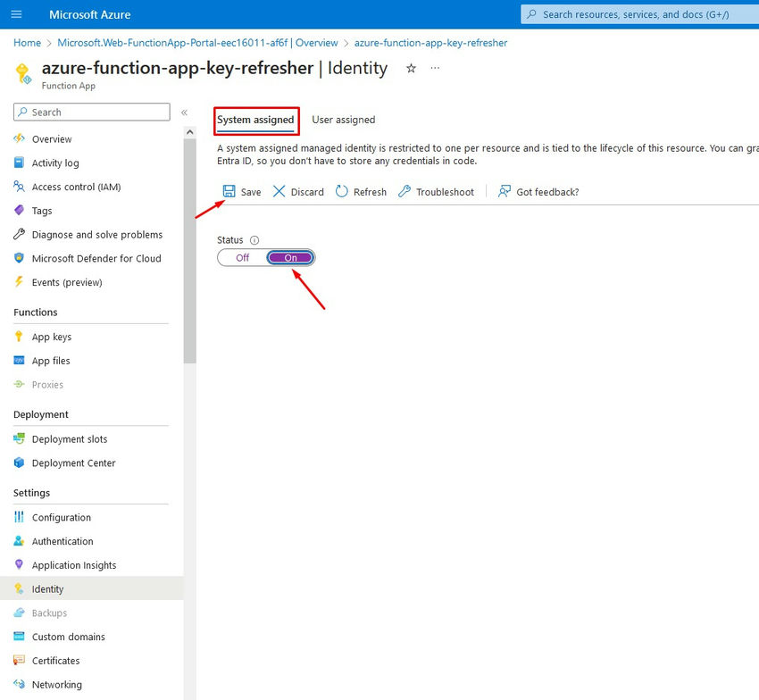Image resolution: width=759 pixels, height=700 pixels.
Task: Open the Azure portal hamburger menu
Action: [16, 14]
